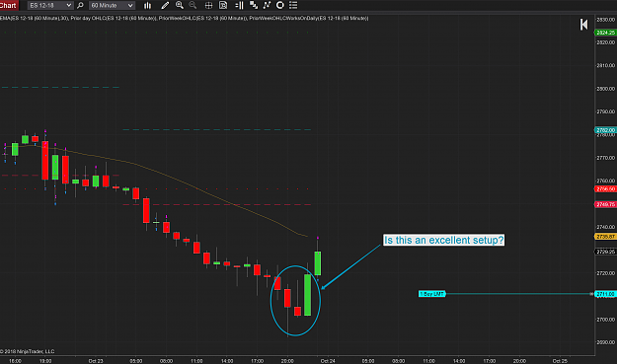Jump to latest bar arrow icon
Image resolution: width=617 pixels, height=364 pixels.
click(584, 25)
